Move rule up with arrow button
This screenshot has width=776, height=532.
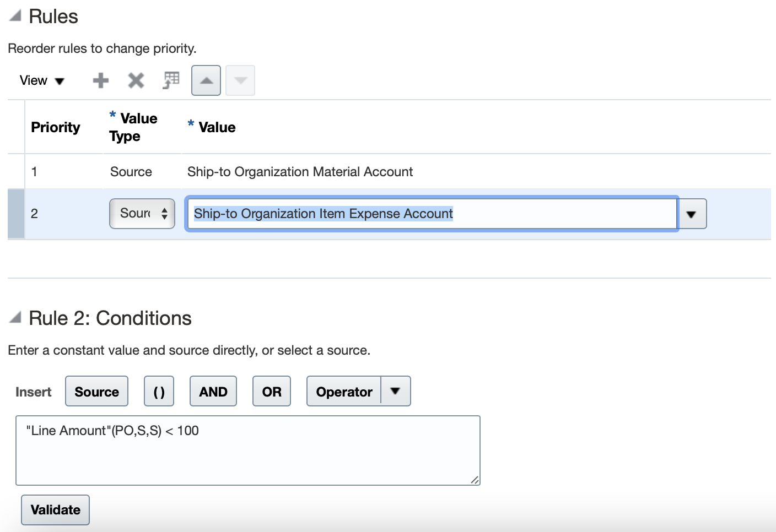[206, 80]
